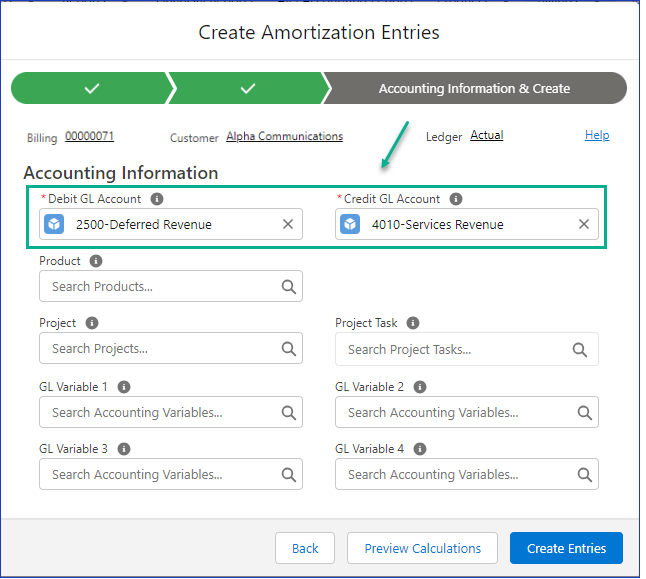Click magnifier icon in GL Variable 2 field
The image size is (646, 579).
585,413
